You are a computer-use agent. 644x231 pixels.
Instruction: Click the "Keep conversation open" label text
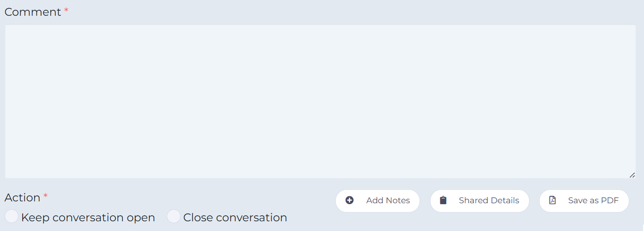[x=88, y=218]
